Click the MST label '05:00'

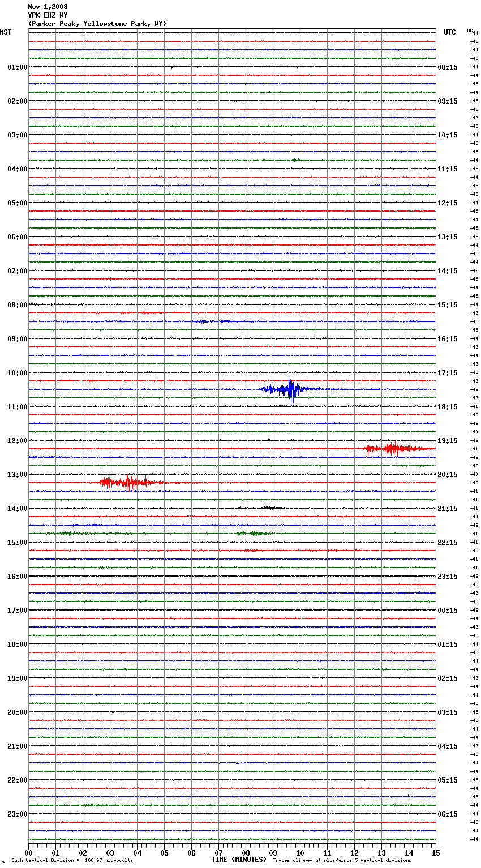tap(18, 203)
